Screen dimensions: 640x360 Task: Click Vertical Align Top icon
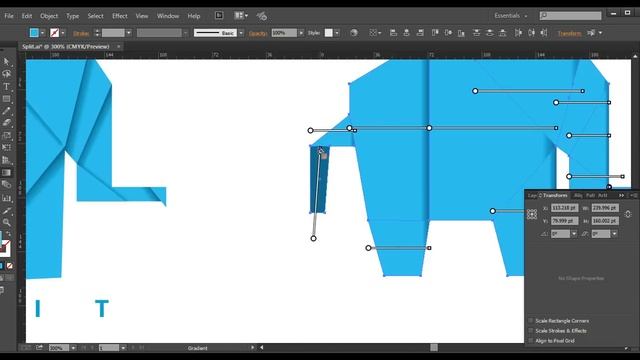(x=435, y=33)
